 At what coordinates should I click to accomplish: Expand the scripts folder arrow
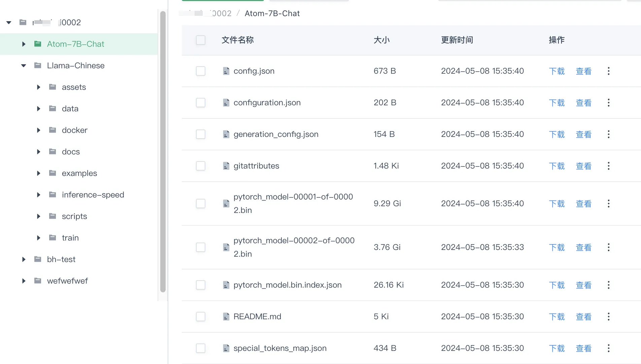38,216
